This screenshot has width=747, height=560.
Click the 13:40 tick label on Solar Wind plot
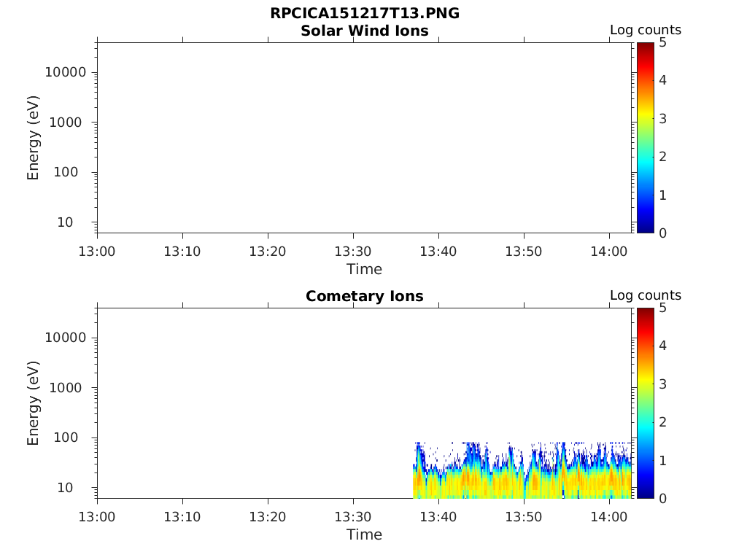click(x=438, y=251)
